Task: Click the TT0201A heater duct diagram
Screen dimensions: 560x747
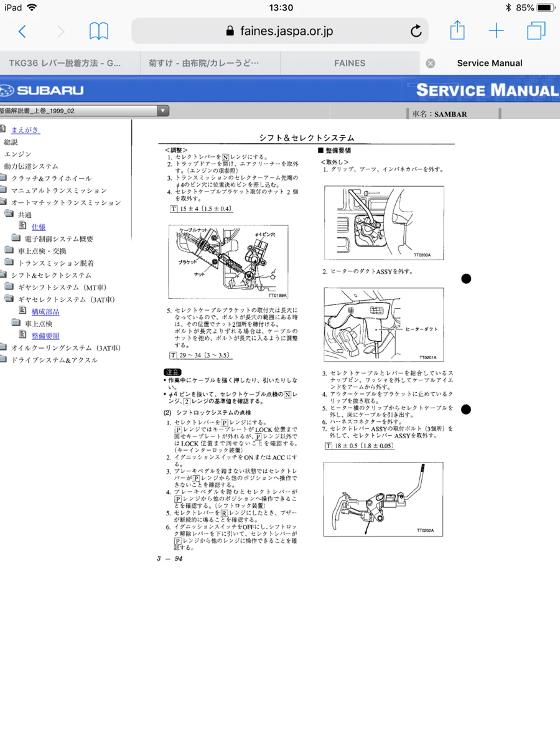Action: 384,324
